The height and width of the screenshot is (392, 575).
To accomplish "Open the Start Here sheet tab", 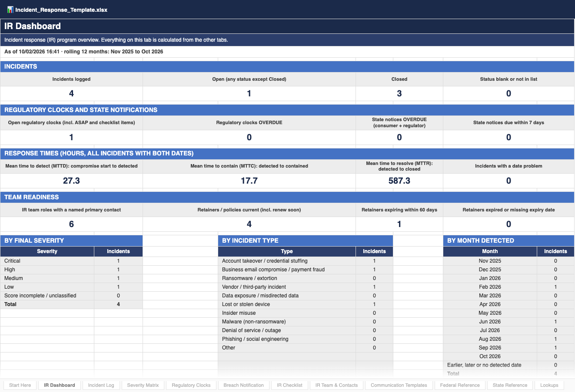I will pos(20,385).
